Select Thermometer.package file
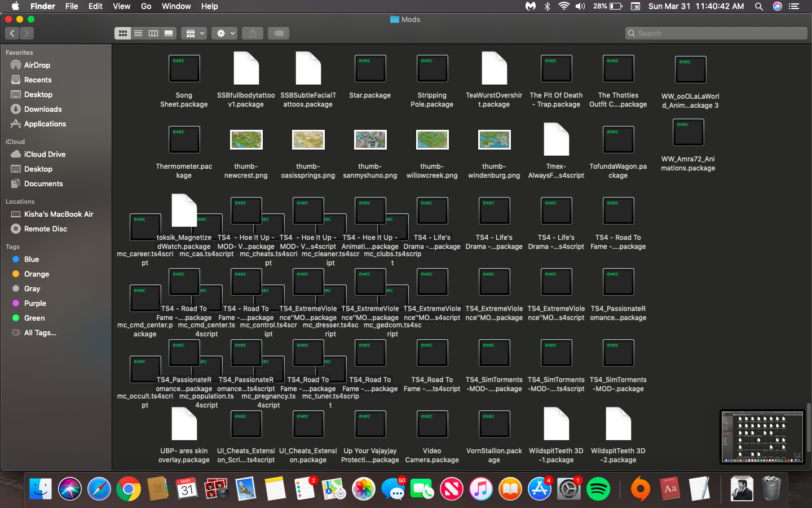 tap(184, 140)
